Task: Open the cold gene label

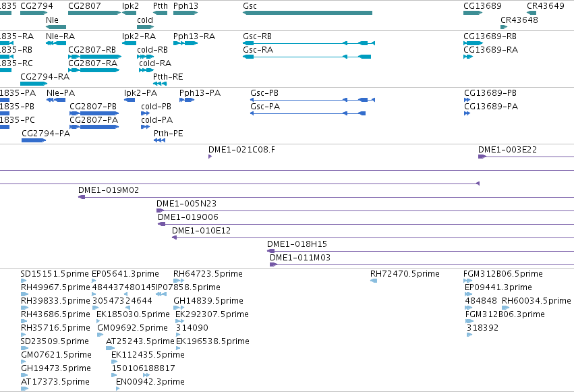Action: pos(145,20)
